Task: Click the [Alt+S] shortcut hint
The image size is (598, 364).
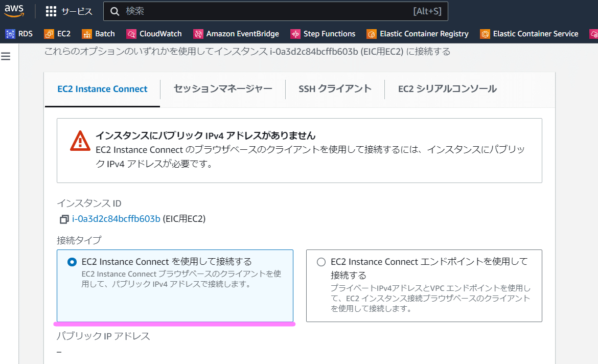Action: pyautogui.click(x=427, y=11)
